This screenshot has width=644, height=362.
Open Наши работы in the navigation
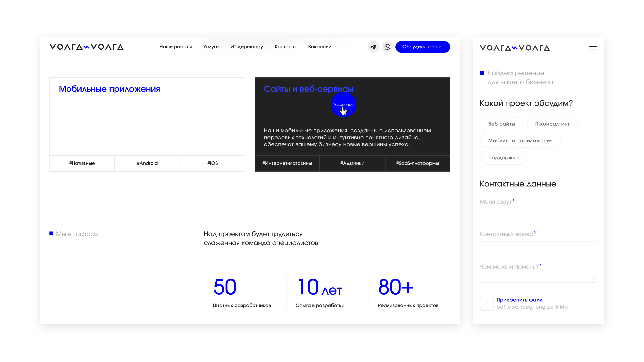pyautogui.click(x=175, y=47)
